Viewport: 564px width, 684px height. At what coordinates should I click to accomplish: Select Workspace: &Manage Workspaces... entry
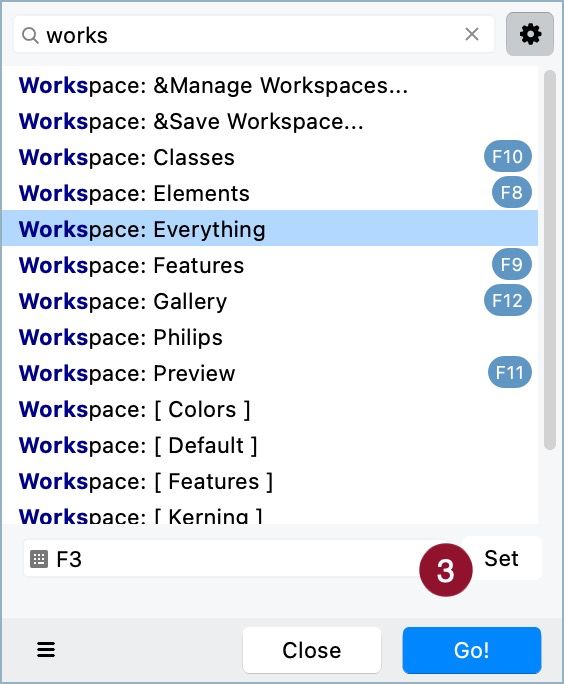pos(270,85)
